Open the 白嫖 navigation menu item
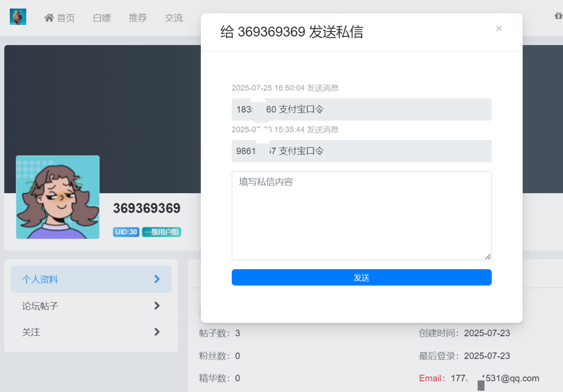The image size is (563, 392). 102,18
